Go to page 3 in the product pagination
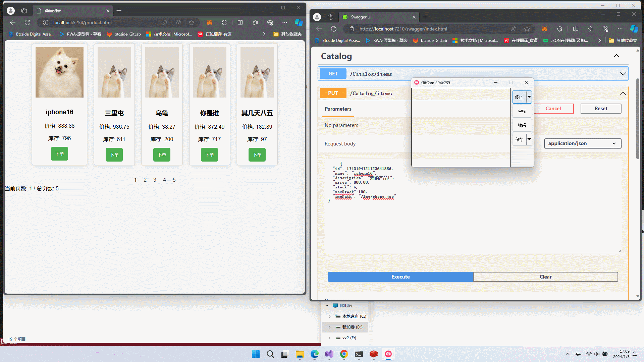644x362 pixels. (155, 180)
